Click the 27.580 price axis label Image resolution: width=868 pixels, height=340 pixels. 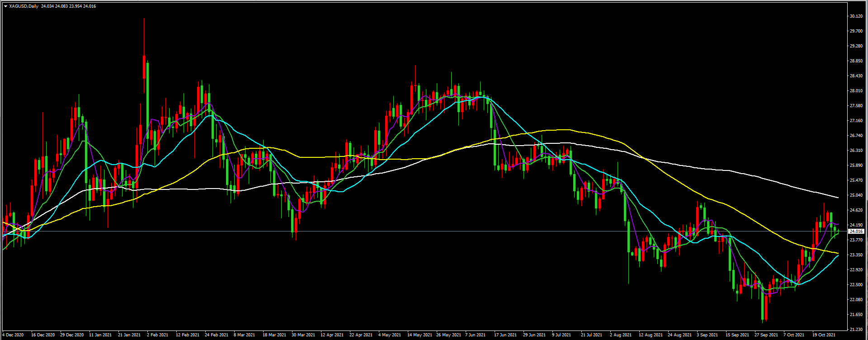(x=855, y=106)
